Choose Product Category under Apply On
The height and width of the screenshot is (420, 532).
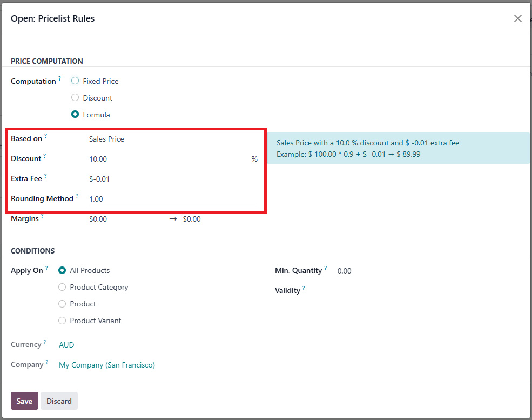[x=62, y=287]
